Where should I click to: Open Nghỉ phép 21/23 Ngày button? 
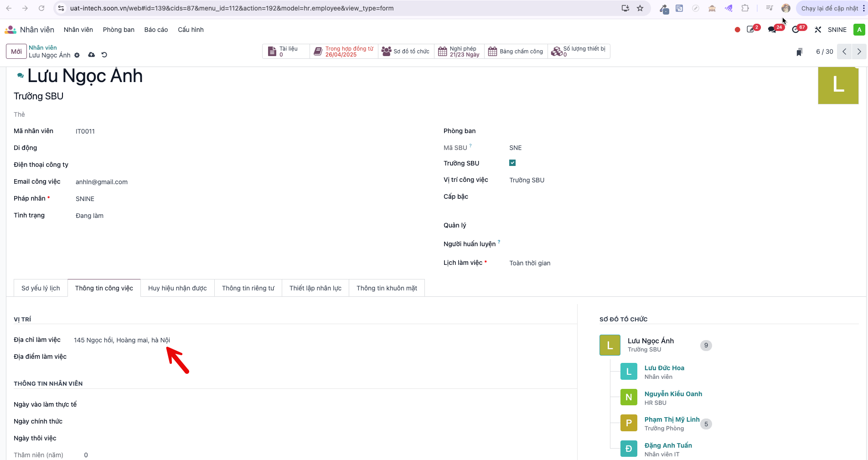(459, 52)
